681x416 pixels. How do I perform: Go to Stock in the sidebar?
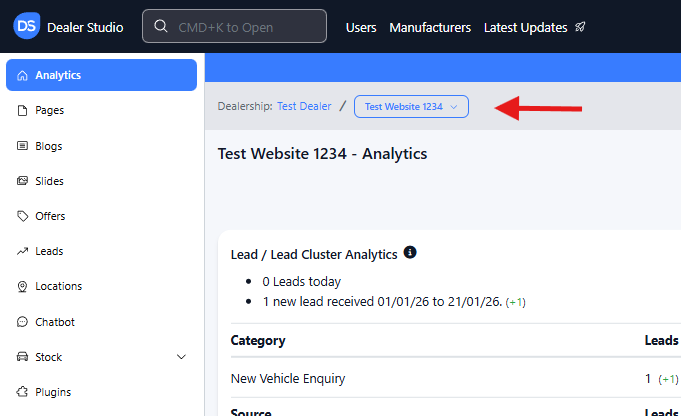(48, 357)
